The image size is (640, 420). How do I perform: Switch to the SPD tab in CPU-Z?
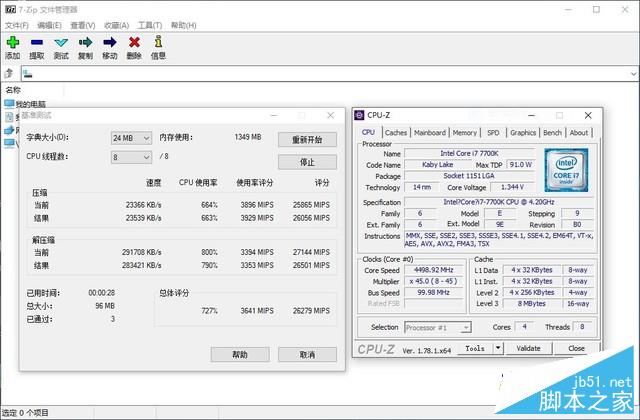[x=493, y=133]
